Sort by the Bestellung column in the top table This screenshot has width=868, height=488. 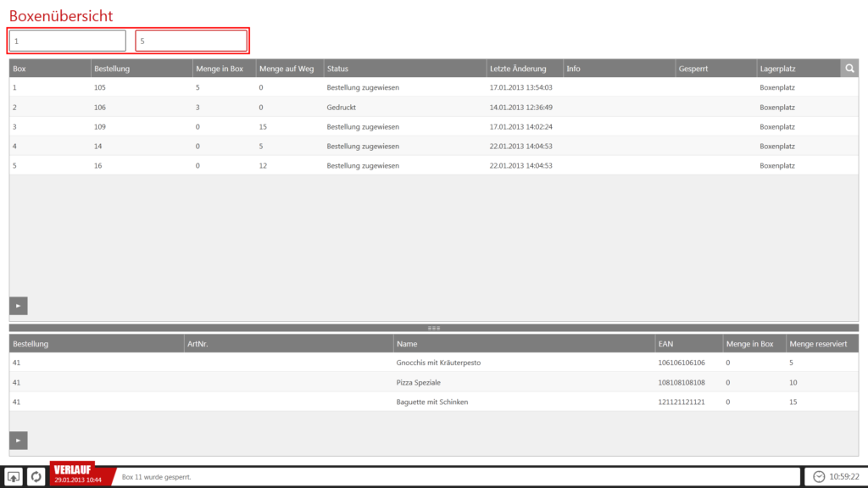pyautogui.click(x=141, y=69)
